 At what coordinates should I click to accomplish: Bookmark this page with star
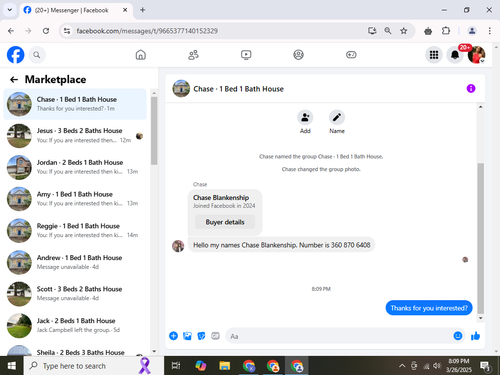404,31
